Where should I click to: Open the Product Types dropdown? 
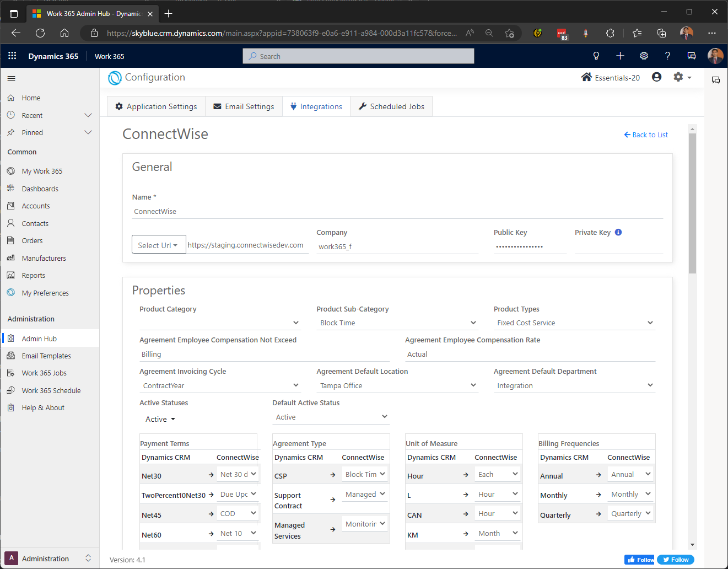[574, 323]
